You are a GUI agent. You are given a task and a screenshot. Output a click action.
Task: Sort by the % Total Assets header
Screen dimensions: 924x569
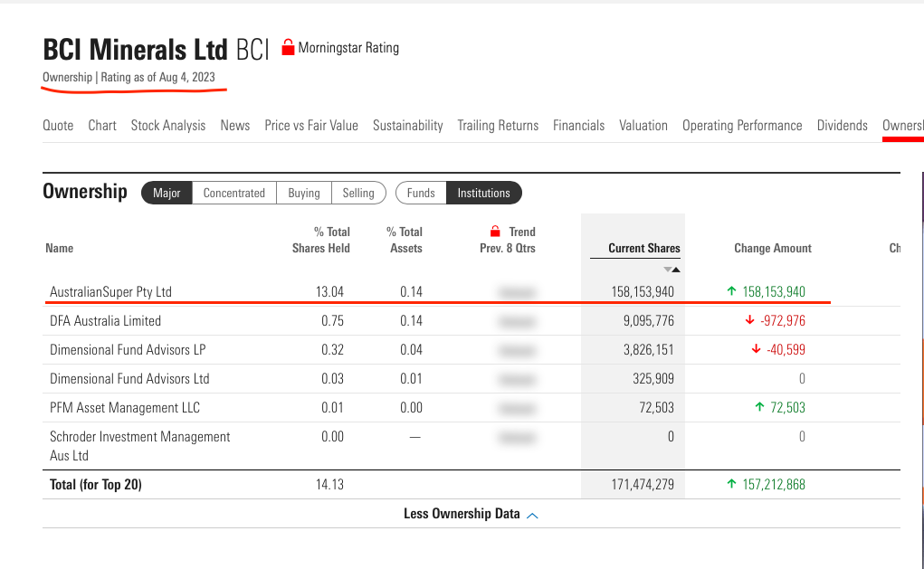tap(405, 240)
